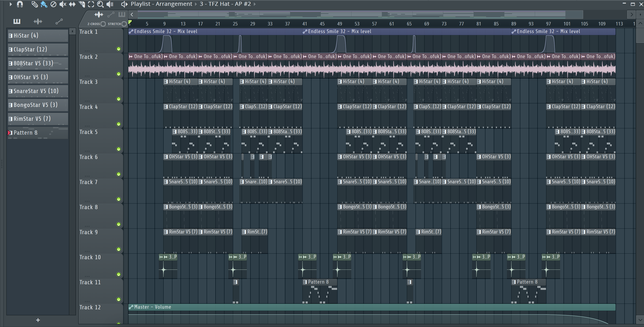Select the Zoom tool
The width and height of the screenshot is (644, 327).
(100, 4)
